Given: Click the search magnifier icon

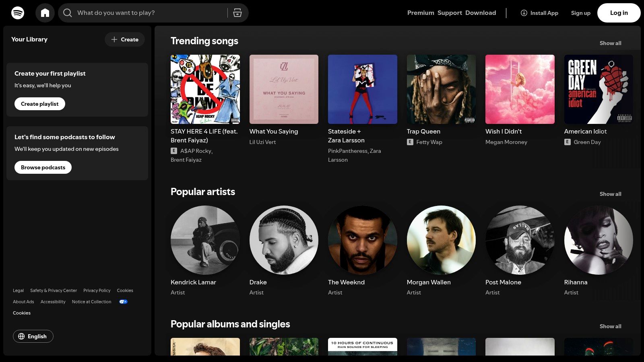Looking at the screenshot, I should tap(68, 12).
